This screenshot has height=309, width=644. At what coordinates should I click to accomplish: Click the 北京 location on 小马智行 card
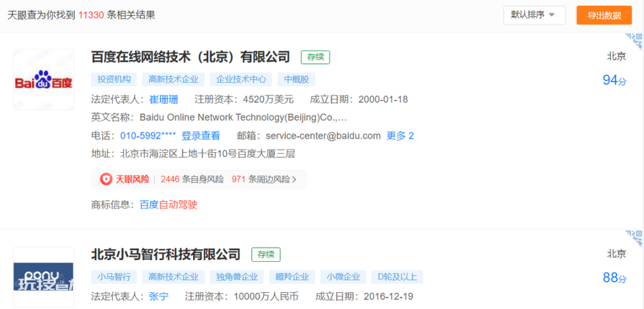coord(617,254)
